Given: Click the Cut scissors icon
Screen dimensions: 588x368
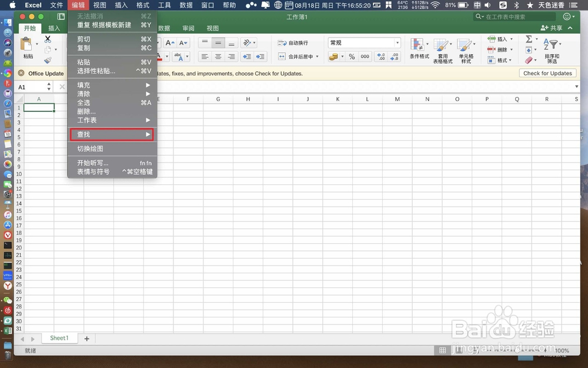Looking at the screenshot, I should (48, 39).
